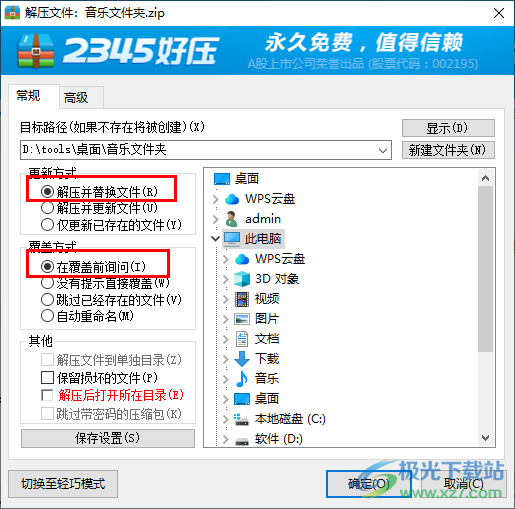Click the 保存设置 button
Screen dimensions: 515x509
click(x=108, y=438)
